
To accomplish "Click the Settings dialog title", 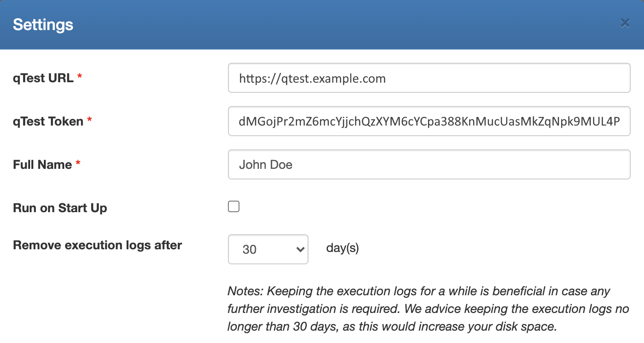I will (43, 24).
